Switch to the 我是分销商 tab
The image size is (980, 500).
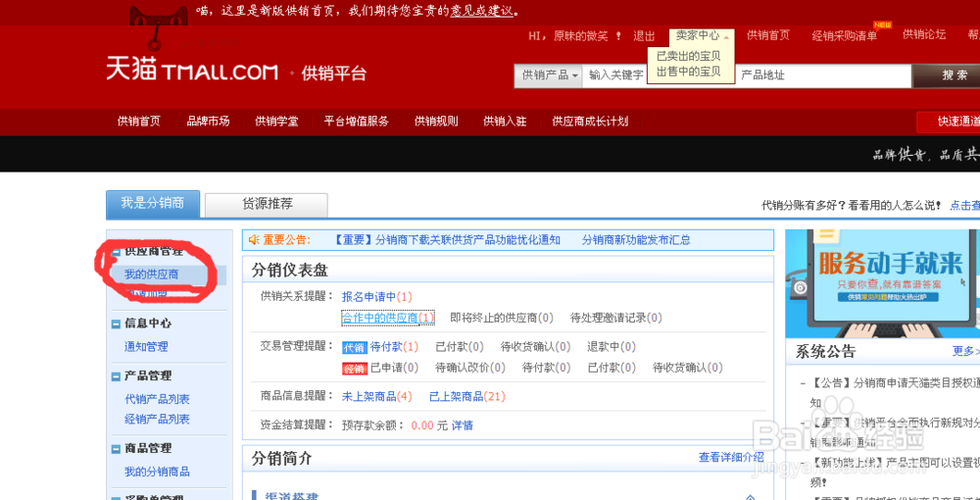tap(153, 204)
